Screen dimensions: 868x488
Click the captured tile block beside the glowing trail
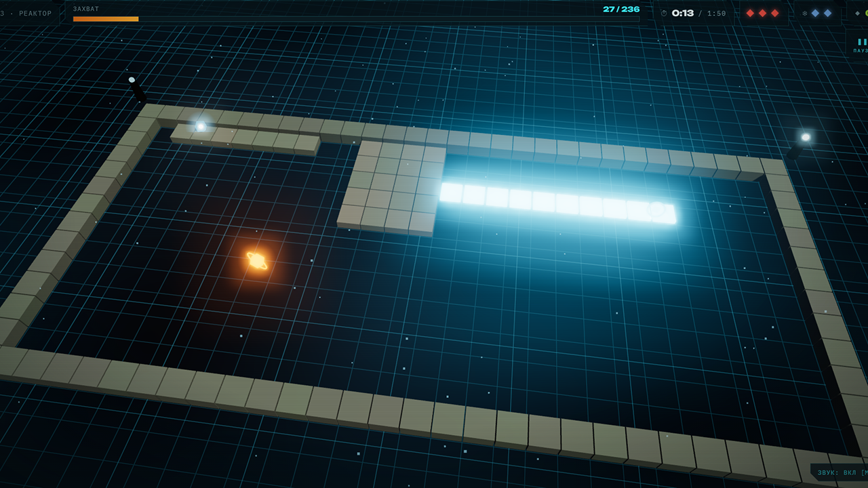coord(391,188)
